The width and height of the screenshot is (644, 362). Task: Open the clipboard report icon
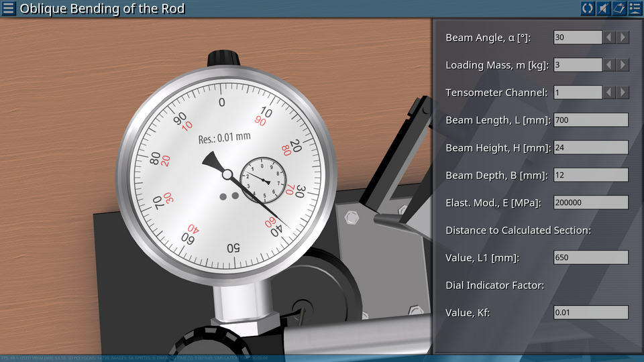pos(619,8)
